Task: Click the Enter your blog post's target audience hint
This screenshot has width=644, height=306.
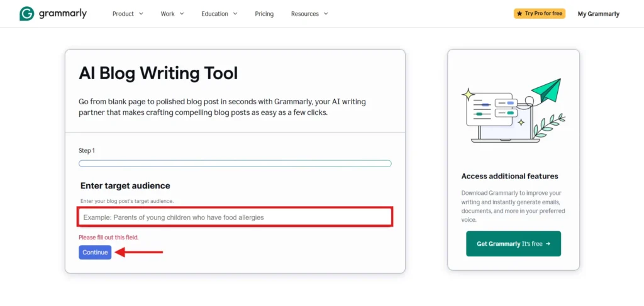Action: tap(127, 201)
